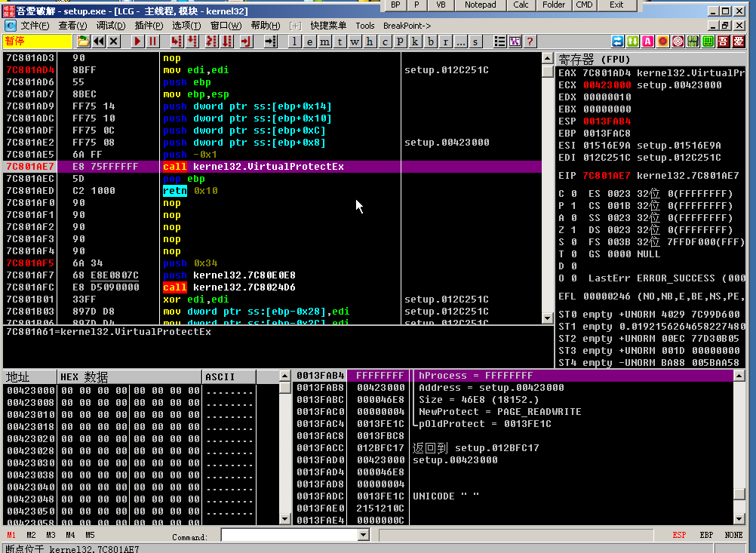Click the 寄存器 (FPU) registers header
This screenshot has height=553, width=756.
click(651, 60)
